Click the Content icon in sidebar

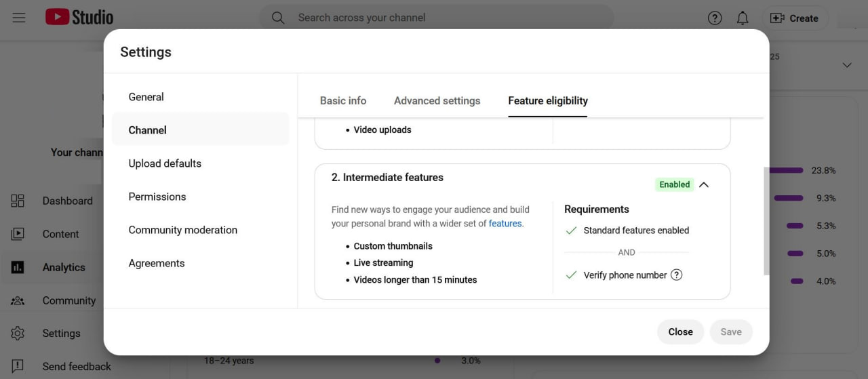[18, 234]
